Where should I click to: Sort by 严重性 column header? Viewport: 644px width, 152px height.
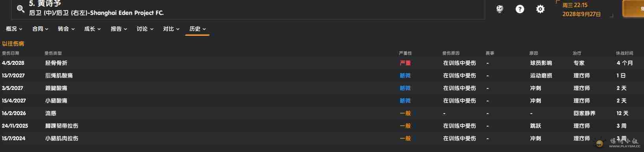point(405,53)
